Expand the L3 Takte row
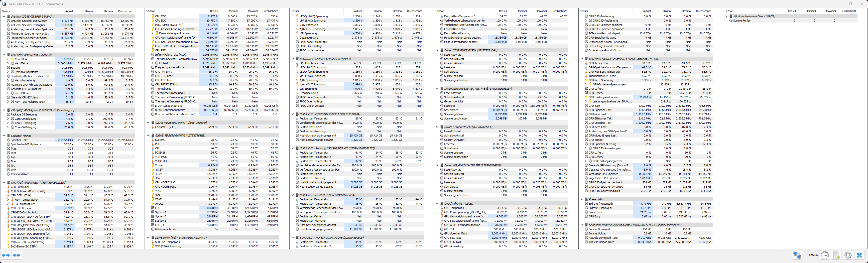Image resolution: width=868 pixels, height=263 pixels. [x=152, y=63]
